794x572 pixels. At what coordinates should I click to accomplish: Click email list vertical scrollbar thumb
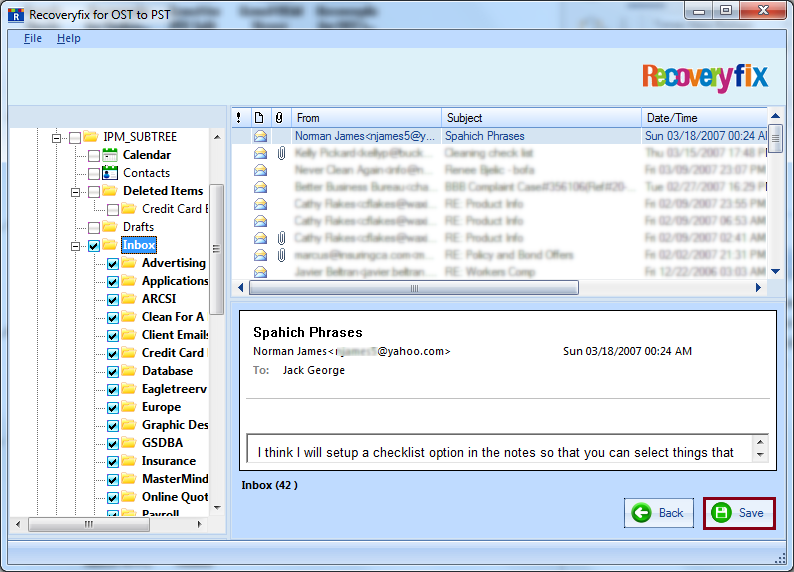pos(775,138)
